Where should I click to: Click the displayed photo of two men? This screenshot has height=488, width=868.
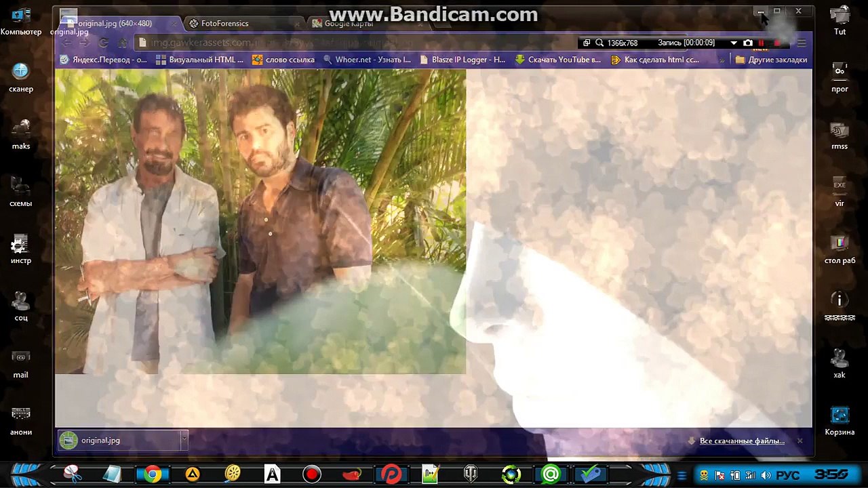pos(260,222)
